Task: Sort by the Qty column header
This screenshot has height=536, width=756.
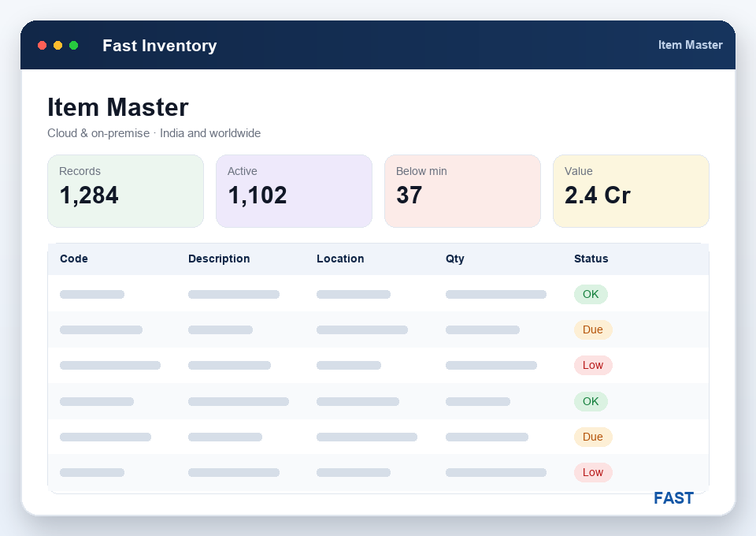Action: [x=454, y=259]
